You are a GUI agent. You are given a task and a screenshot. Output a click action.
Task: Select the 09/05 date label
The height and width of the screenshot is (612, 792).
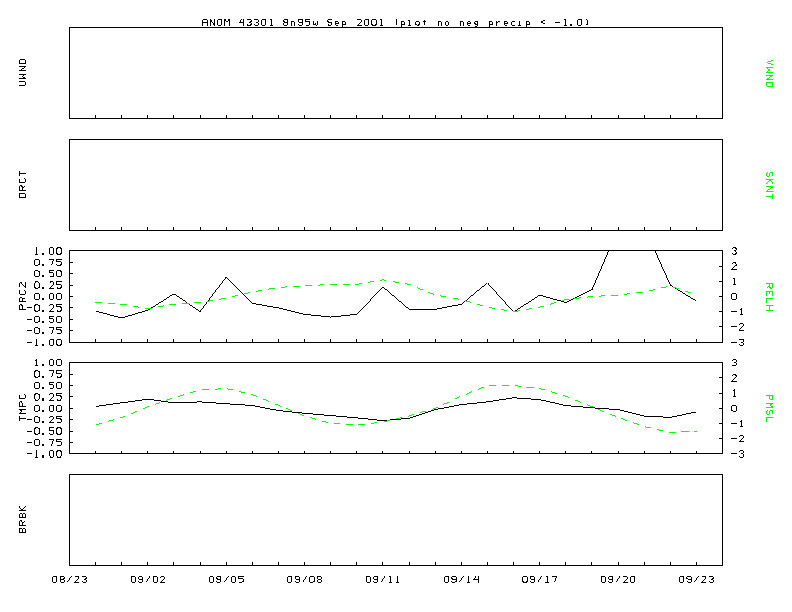[226, 579]
